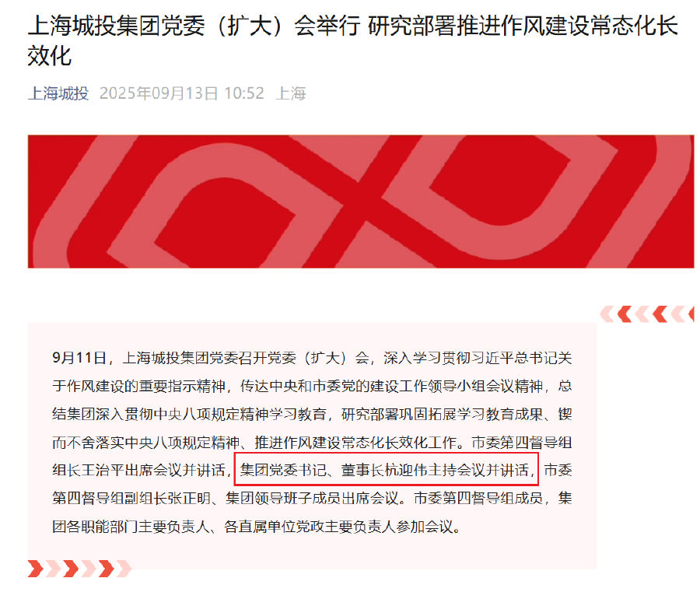Click the publish date 2025年09月13日 10:52

tap(182, 93)
